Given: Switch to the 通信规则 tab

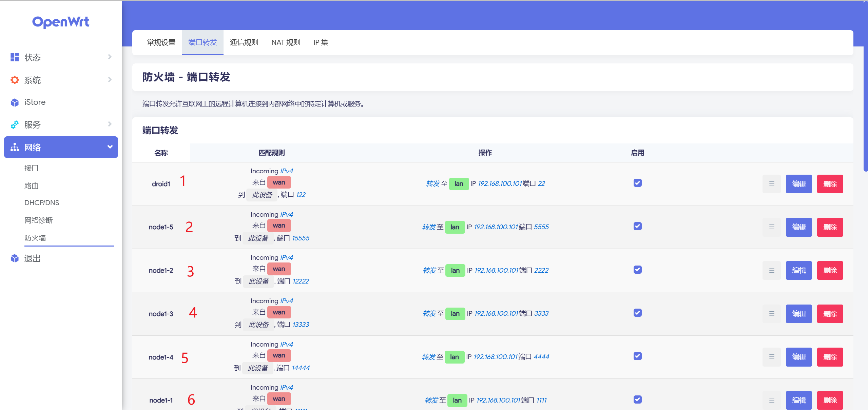Looking at the screenshot, I should [244, 42].
